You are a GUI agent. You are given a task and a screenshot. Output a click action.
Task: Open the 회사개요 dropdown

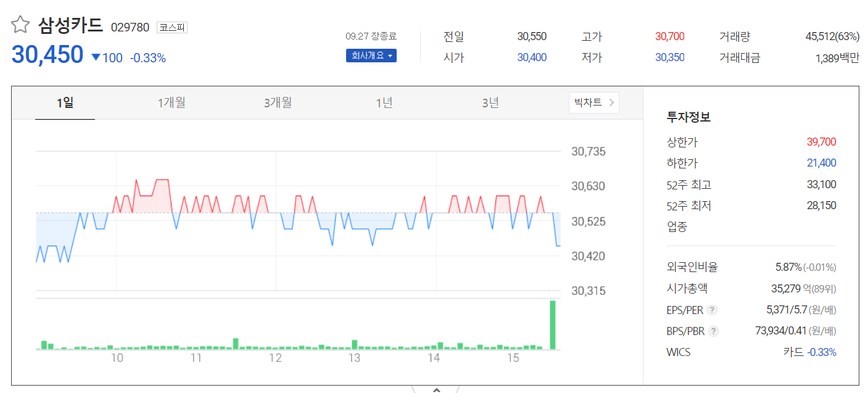coord(371,56)
